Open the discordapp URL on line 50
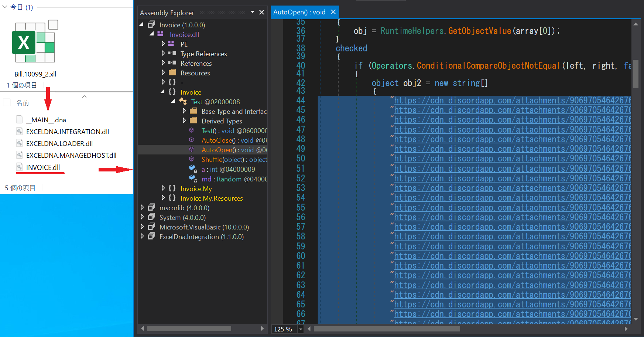Viewport: 644px width, 337px height. [513, 159]
